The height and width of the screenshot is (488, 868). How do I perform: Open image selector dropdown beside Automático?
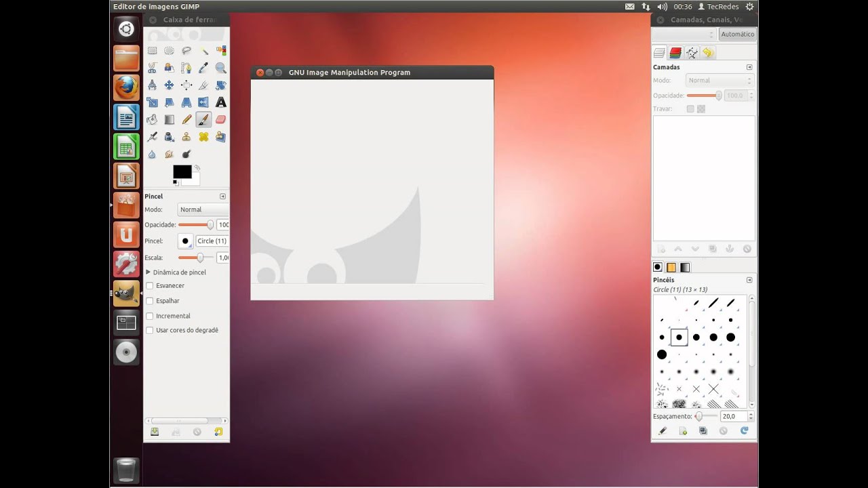[x=684, y=34]
